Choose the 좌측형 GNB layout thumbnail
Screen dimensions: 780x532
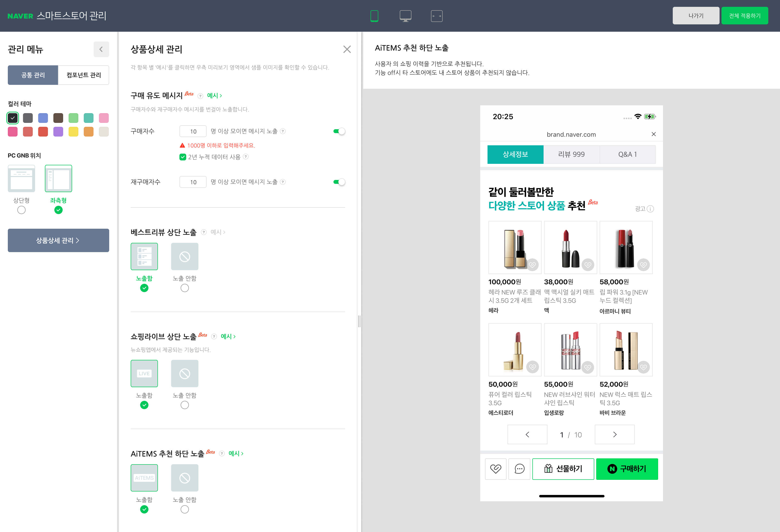tap(58, 178)
